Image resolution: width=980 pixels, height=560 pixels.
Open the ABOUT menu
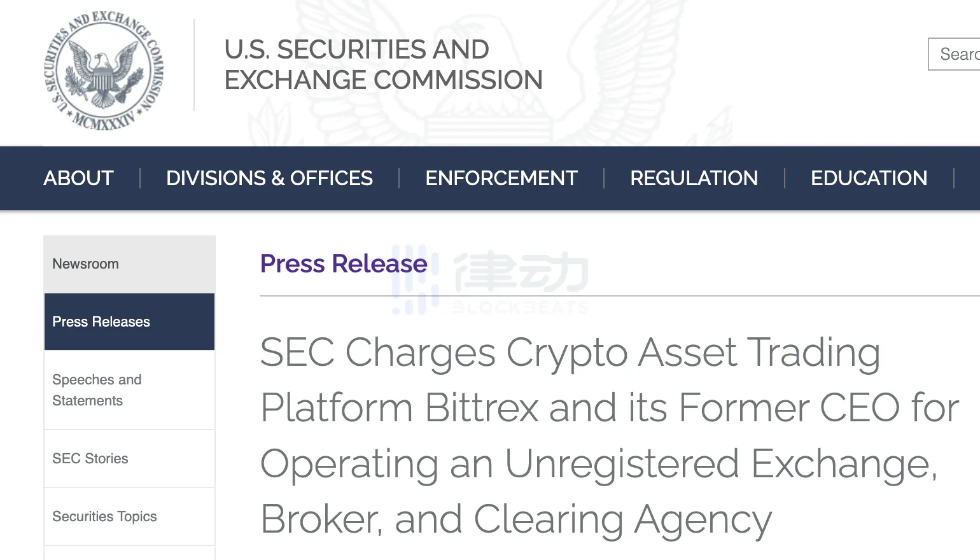coord(78,178)
